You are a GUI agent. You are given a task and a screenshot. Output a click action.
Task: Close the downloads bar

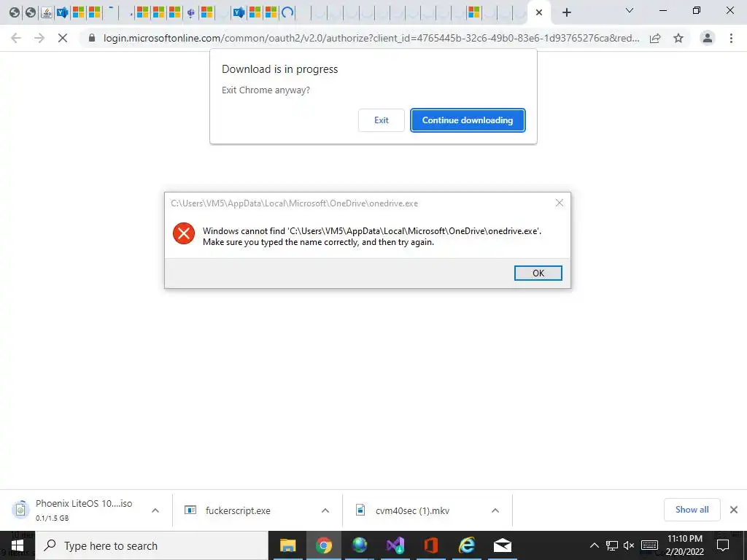(734, 510)
